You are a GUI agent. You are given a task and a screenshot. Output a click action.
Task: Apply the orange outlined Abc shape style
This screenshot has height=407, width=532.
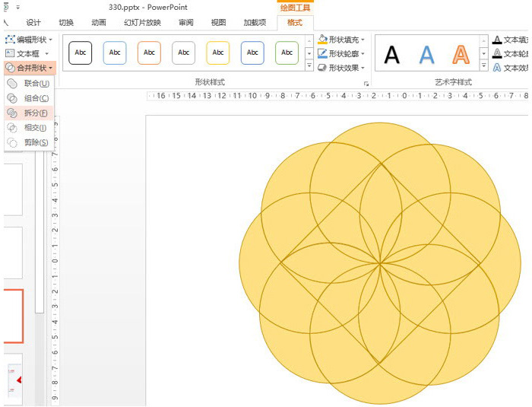click(149, 52)
